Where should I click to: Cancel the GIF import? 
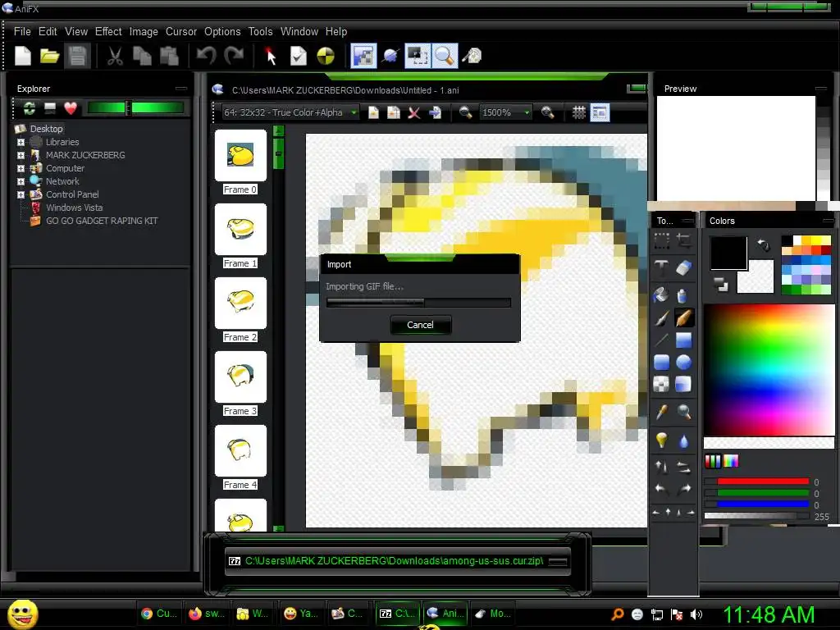coord(421,325)
